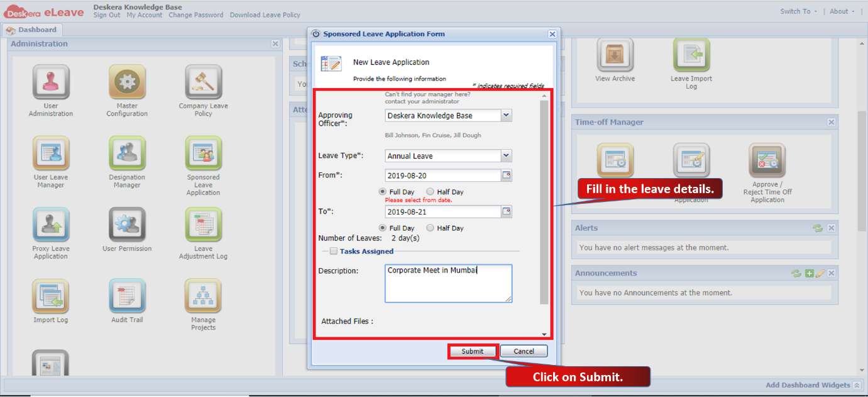The image size is (868, 397).
Task: Open Leave Adjustment Log icon
Action: tap(203, 225)
